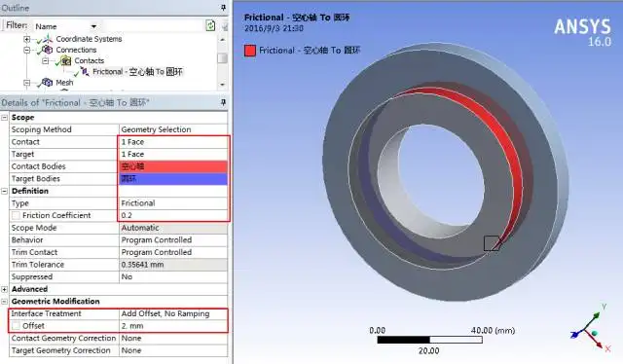Expand the Coordinate Systems tree node
The height and width of the screenshot is (364, 623).
click(x=26, y=39)
